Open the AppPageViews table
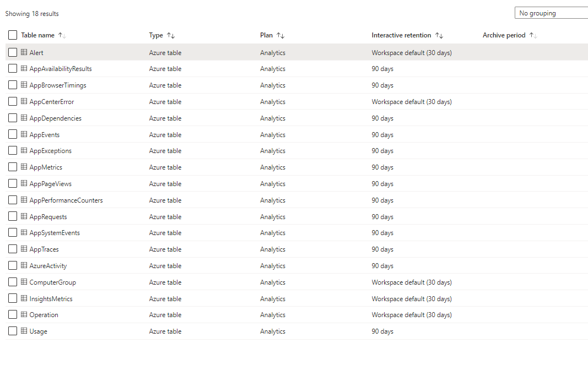The height and width of the screenshot is (365, 588). pos(51,184)
